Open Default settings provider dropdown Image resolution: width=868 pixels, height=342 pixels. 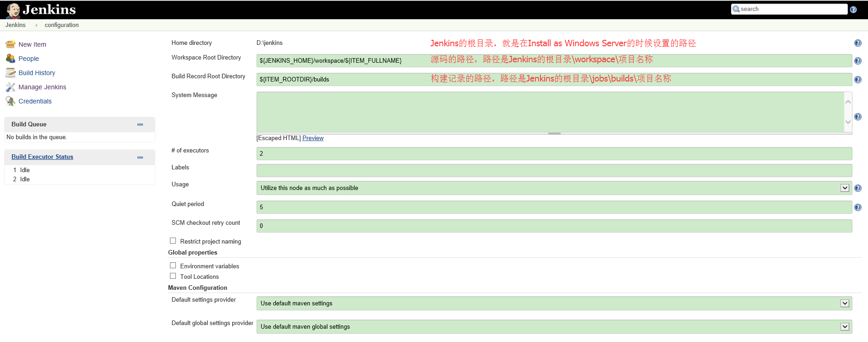pyautogui.click(x=554, y=304)
